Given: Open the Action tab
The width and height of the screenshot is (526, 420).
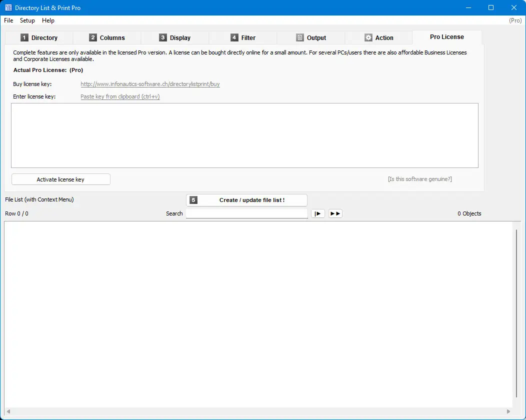Looking at the screenshot, I should click(x=378, y=37).
